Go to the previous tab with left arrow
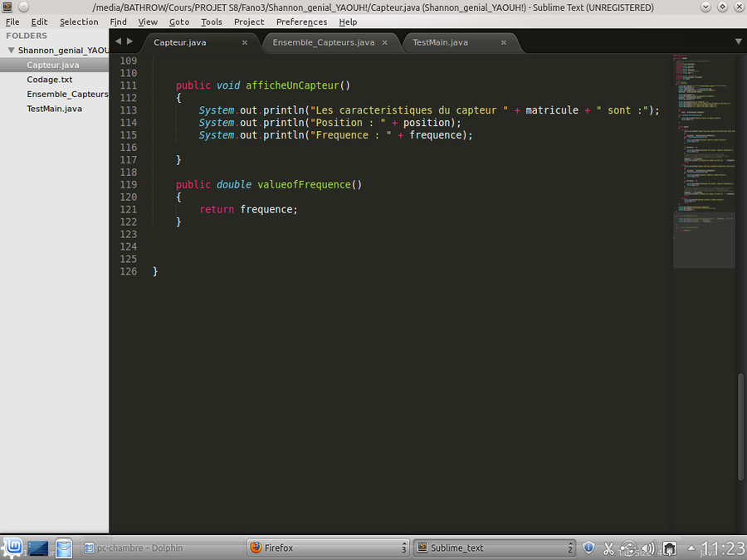Viewport: 747px width, 560px height. pos(118,41)
